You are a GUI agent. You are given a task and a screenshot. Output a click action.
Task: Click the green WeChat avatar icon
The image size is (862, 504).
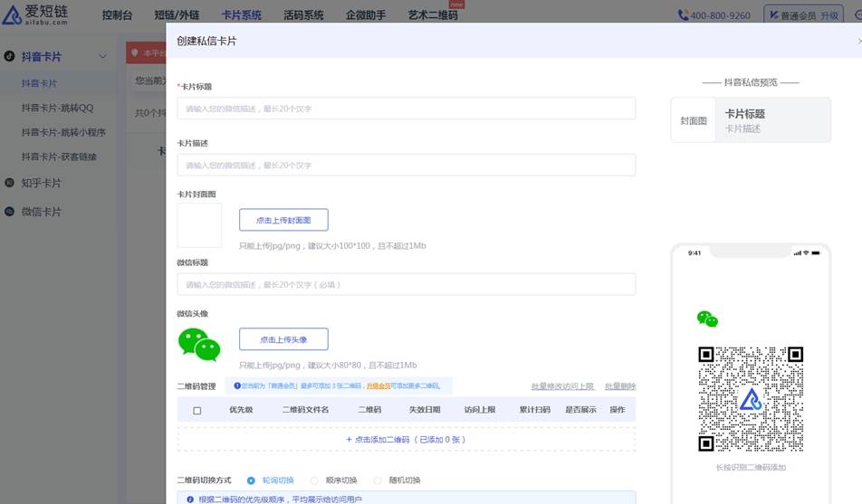[199, 344]
